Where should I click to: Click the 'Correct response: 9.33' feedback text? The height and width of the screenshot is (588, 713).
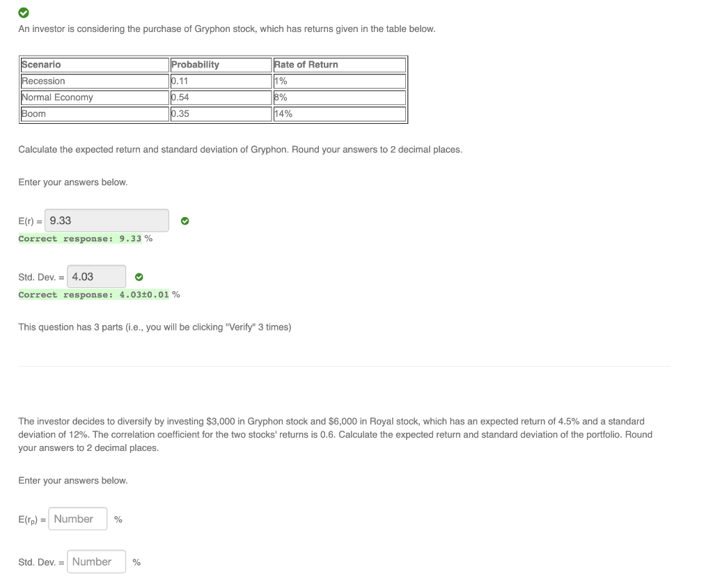click(80, 239)
